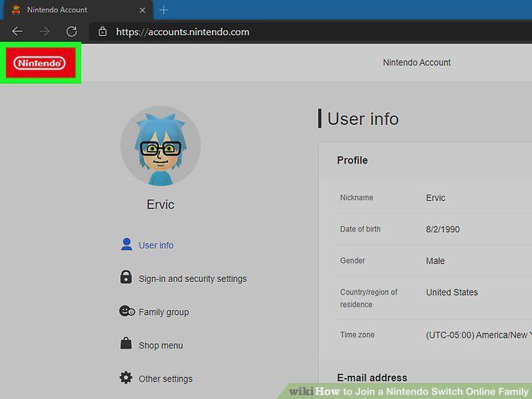Go back with the browser back arrow
The image size is (532, 399).
click(17, 31)
